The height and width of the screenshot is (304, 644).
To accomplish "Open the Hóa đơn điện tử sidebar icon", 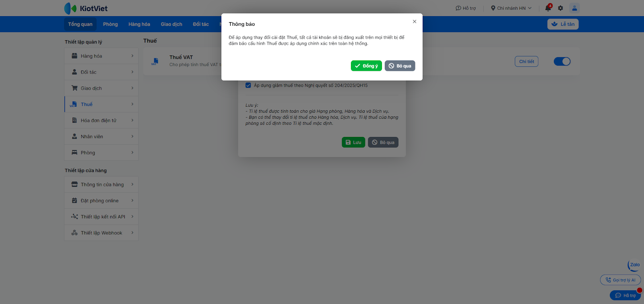I will [x=74, y=120].
